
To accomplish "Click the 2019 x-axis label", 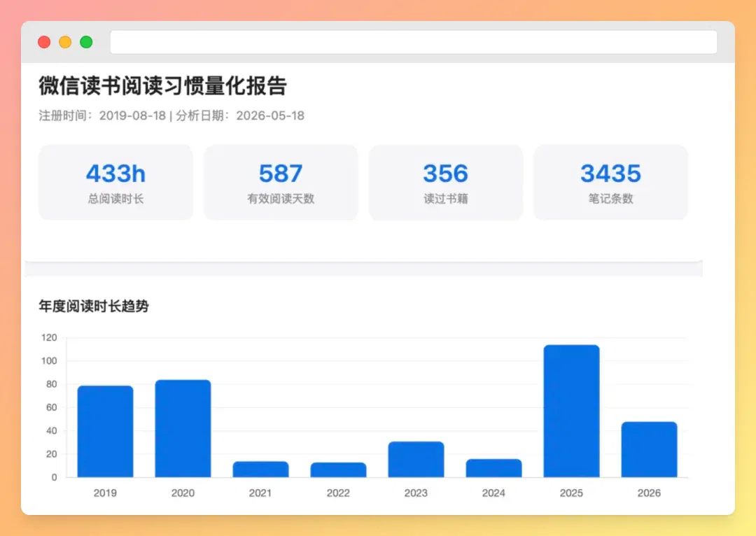I will pos(105,493).
